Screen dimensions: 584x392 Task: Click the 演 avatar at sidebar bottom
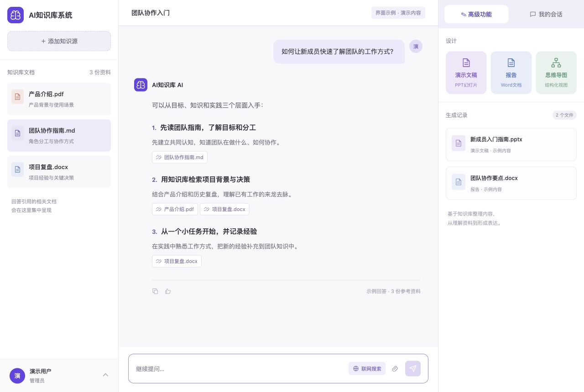[17, 376]
